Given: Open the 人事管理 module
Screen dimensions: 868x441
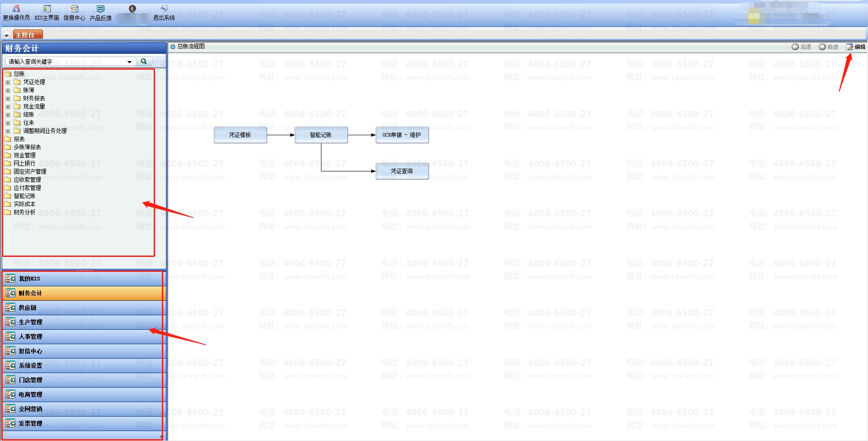Looking at the screenshot, I should click(x=84, y=337).
